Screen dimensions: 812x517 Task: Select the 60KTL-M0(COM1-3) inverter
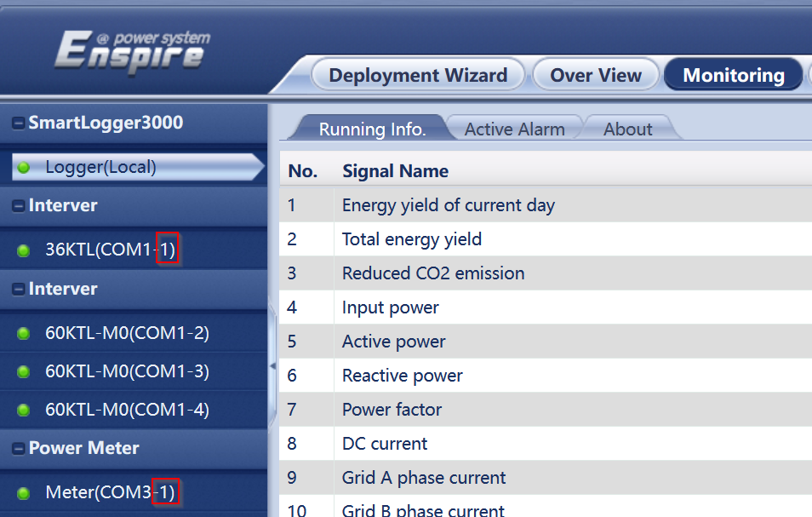coord(127,372)
